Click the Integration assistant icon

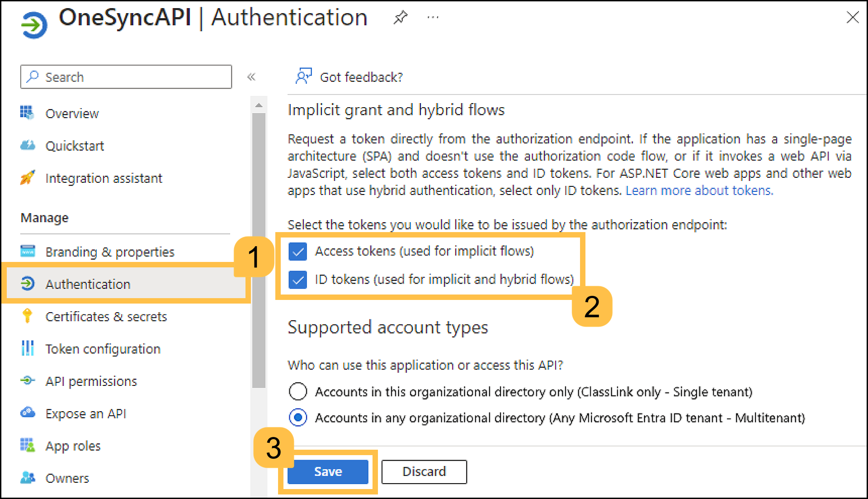[27, 178]
